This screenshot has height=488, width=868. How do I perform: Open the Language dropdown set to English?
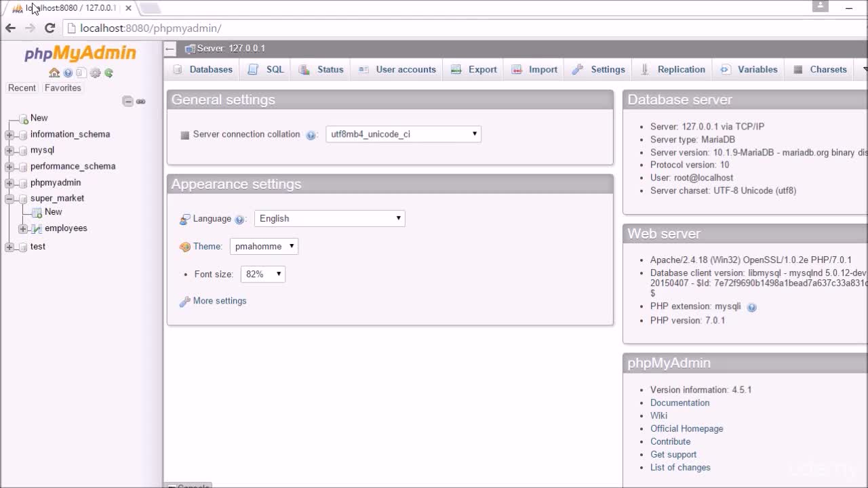click(330, 218)
